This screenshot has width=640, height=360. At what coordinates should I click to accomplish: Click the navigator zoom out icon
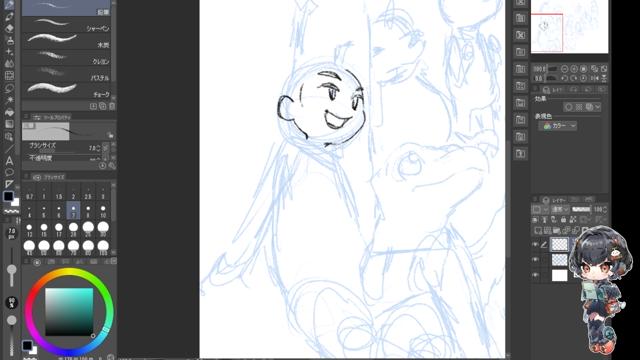point(564,69)
